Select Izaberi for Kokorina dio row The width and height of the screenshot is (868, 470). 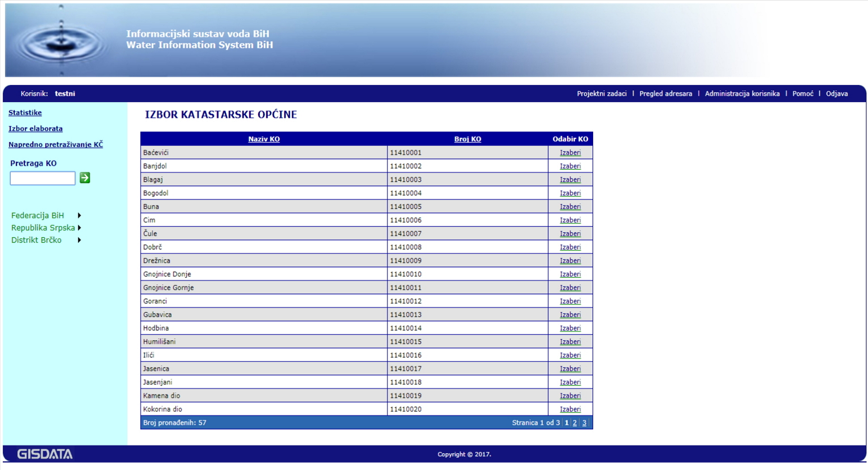[570, 409]
